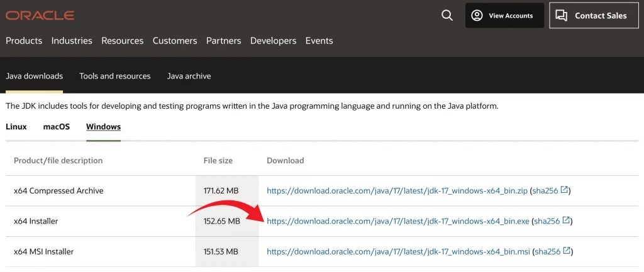This screenshot has width=644, height=272.
Task: Open the Developers menu
Action: tap(273, 41)
